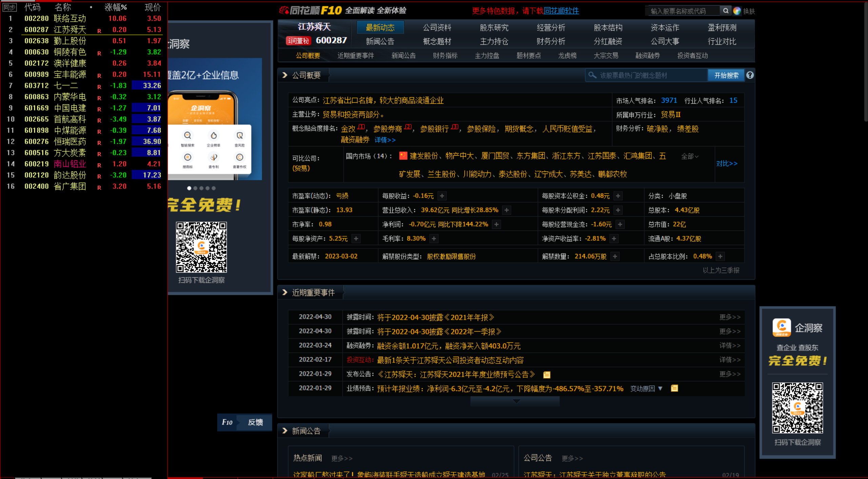Click the search magnifier icon in top-right toolbar
This screenshot has height=479, width=868.
pyautogui.click(x=726, y=11)
